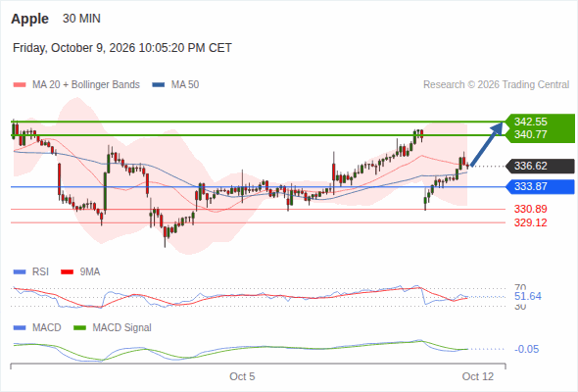Click the MA 50 blue legend swatch
The height and width of the screenshot is (392, 578).
[x=159, y=85]
